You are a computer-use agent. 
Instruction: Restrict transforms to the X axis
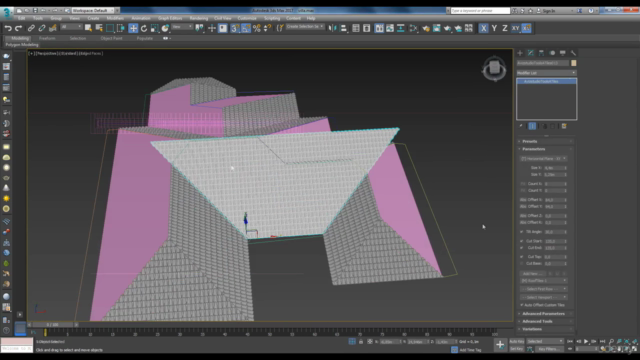[483, 28]
